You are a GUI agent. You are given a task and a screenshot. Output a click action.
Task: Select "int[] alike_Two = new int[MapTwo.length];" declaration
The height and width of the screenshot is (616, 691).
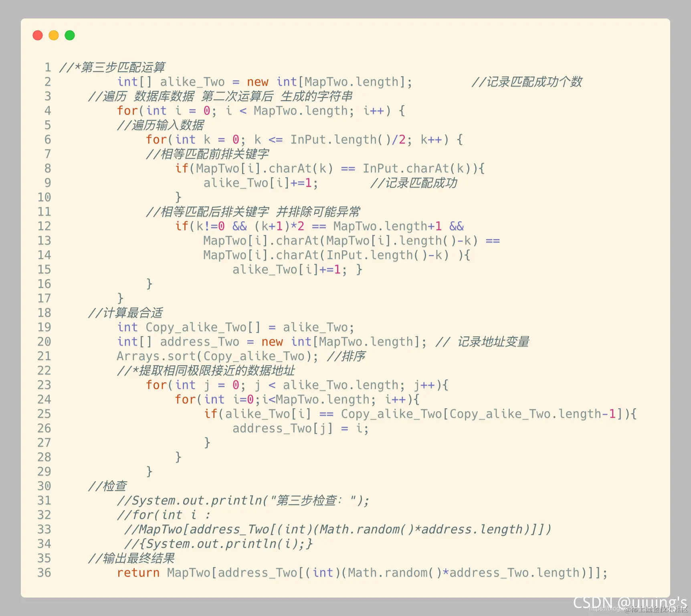point(265,82)
